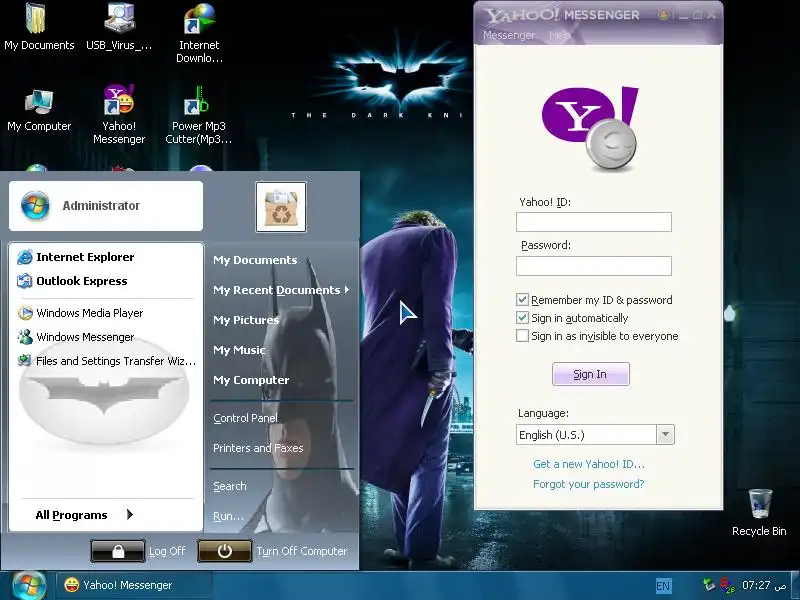This screenshot has height=600, width=800.
Task: Open the Messenger menu in Yahoo! Messenger
Action: click(x=509, y=35)
